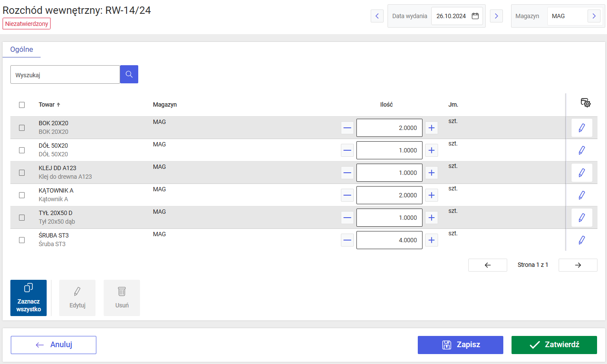Screen dimensions: 607x364
Task: Expand the Magazyn MAG selector chevron
Action: click(594, 16)
